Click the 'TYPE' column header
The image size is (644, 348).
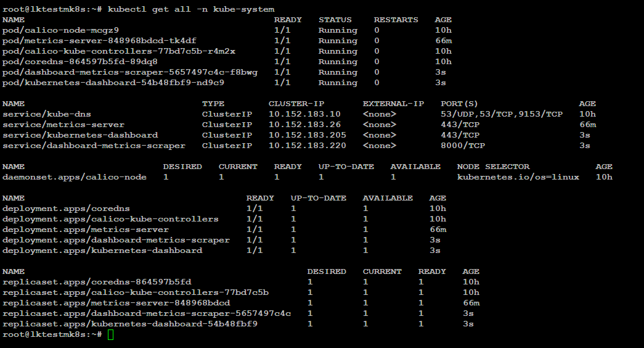point(213,104)
